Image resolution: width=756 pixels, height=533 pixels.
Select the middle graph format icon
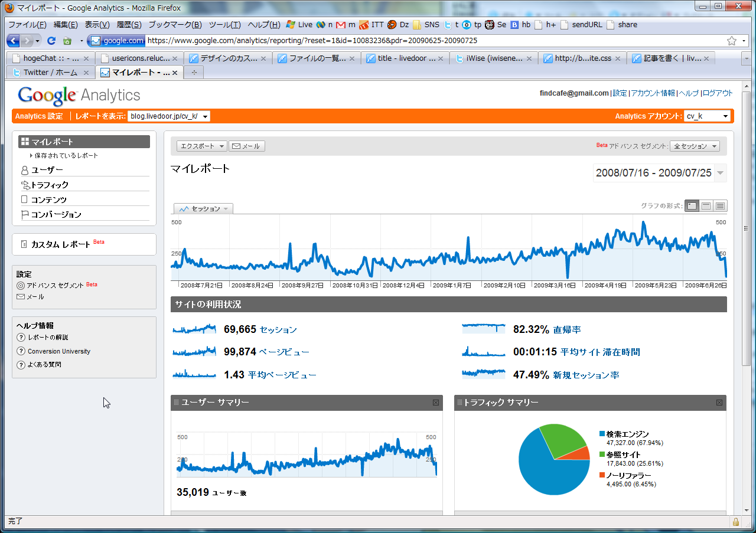pyautogui.click(x=706, y=206)
